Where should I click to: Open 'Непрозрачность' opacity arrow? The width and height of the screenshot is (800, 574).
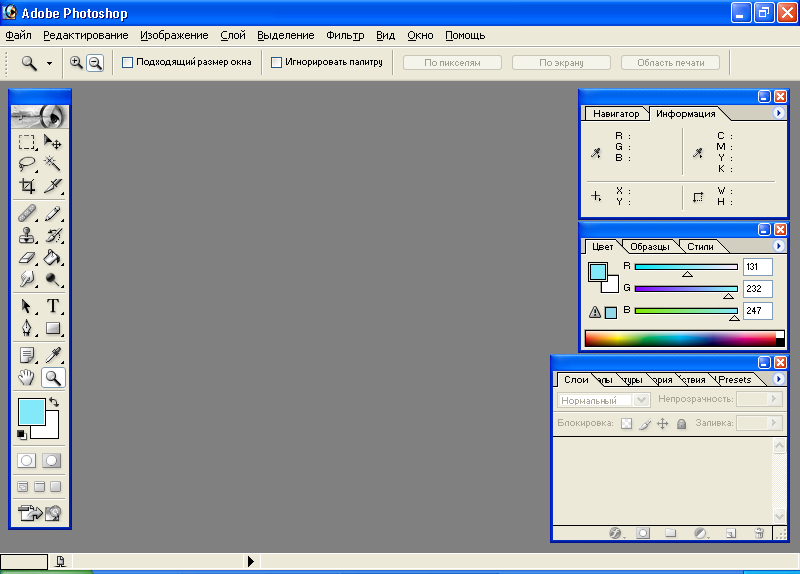[774, 398]
